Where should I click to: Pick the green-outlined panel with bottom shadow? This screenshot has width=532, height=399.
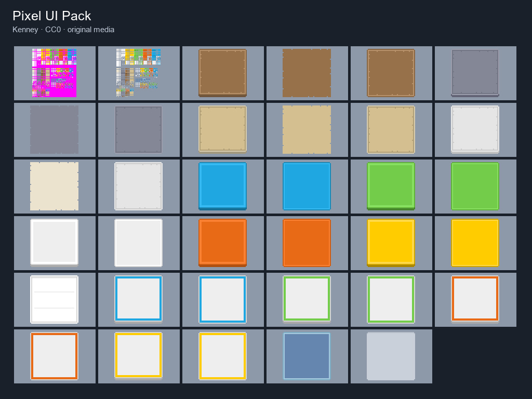click(307, 300)
